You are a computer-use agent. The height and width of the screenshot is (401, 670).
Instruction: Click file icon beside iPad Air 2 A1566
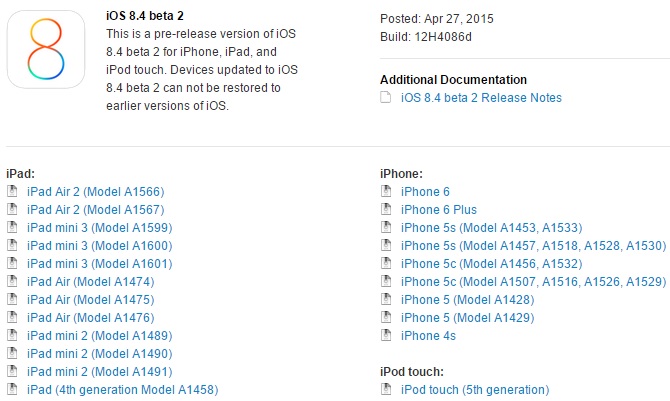click(12, 191)
